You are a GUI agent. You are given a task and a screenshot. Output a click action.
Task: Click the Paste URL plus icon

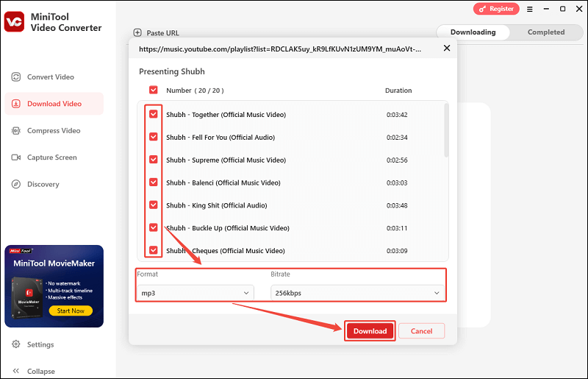(137, 32)
